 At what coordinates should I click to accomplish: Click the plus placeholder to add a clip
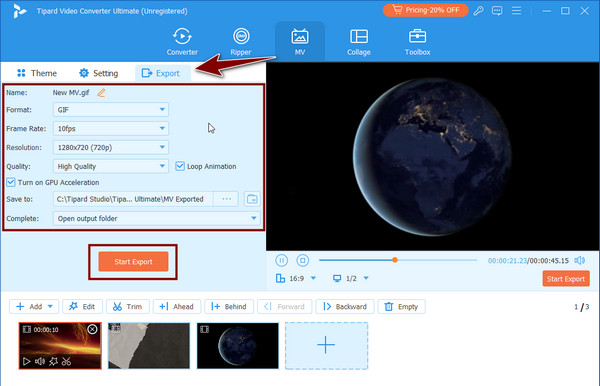(326, 345)
